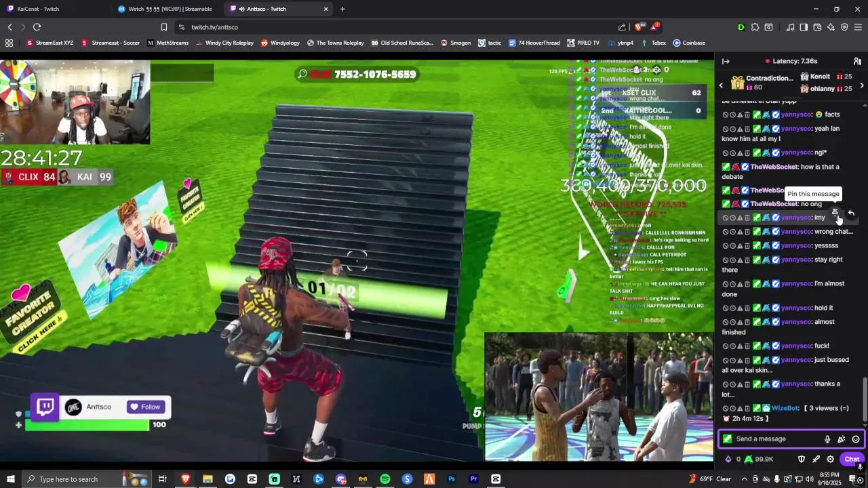Screen dimensions: 868x488
Task: Delete trash icon on 'fuck!' message
Action: pos(747,346)
